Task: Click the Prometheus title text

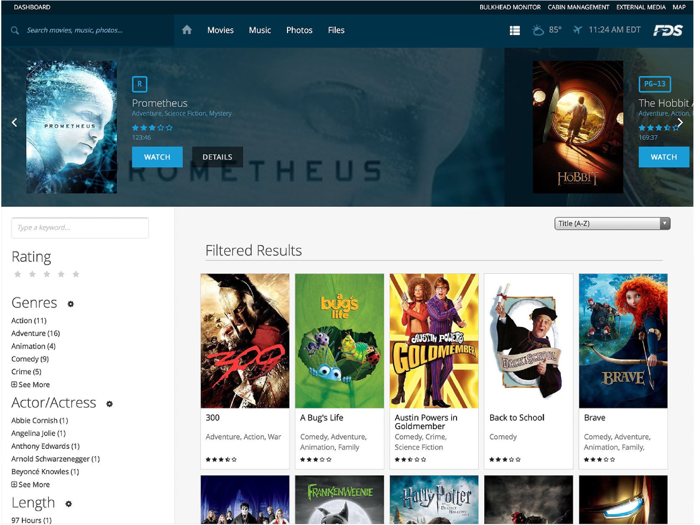Action: [160, 103]
